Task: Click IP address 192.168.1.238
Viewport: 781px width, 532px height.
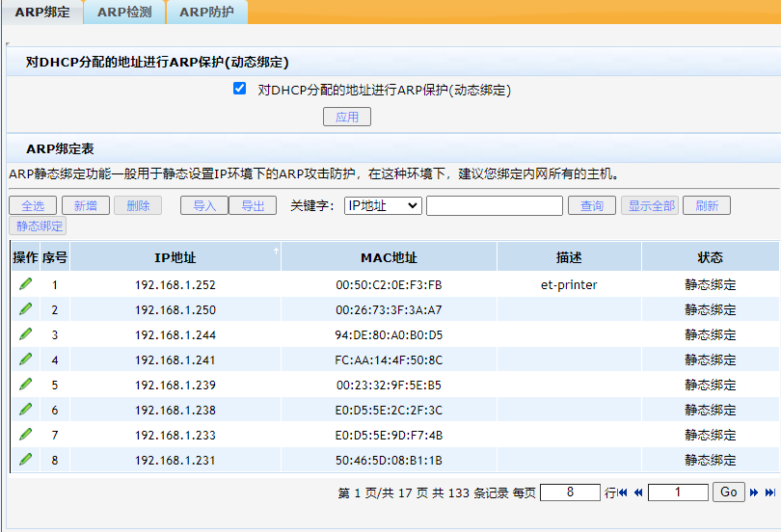Action: [175, 410]
